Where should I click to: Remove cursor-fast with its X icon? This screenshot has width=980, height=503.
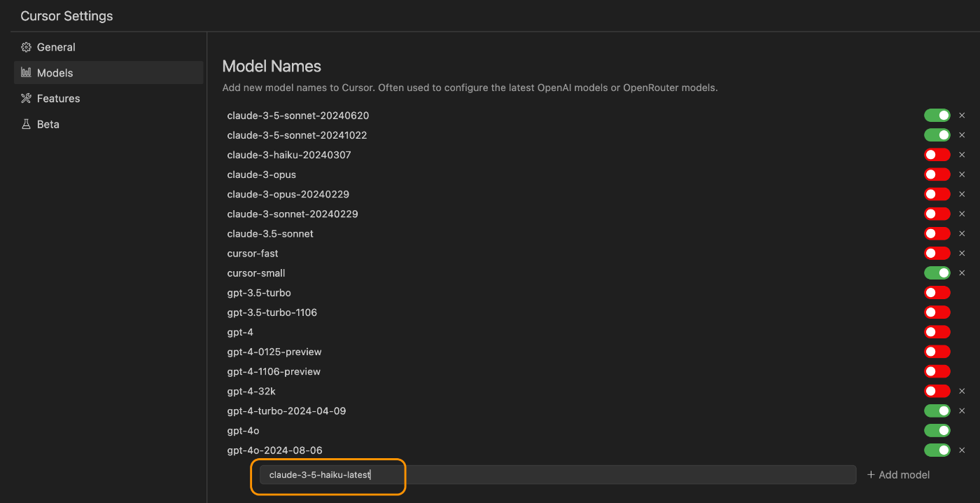coord(962,253)
